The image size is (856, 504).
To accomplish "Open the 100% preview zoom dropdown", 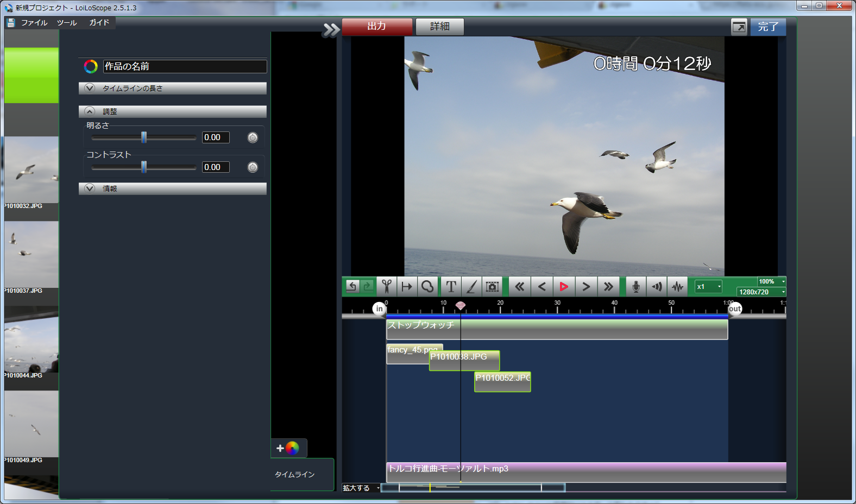I will 771,281.
